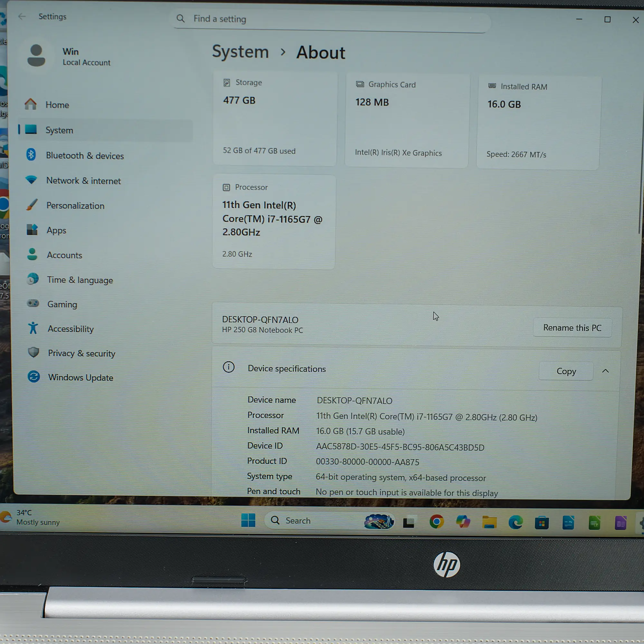Select the Product ID value 00330-80000-00000-AA875
This screenshot has width=644, height=644.
tap(368, 462)
